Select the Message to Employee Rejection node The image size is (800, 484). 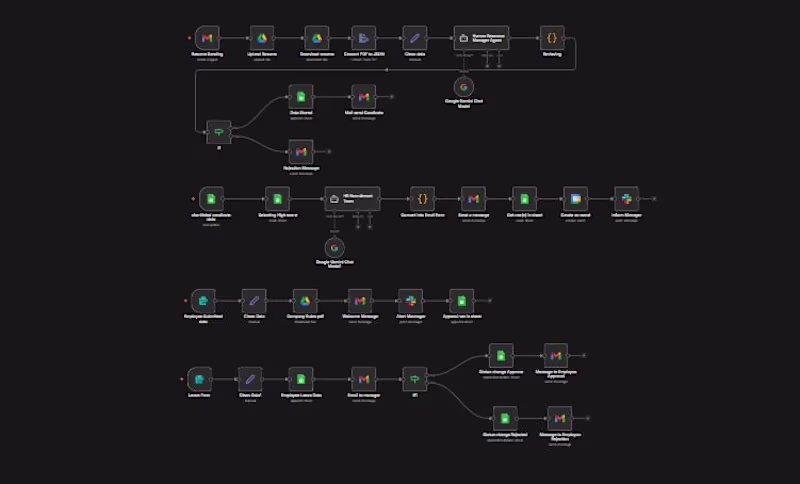click(x=560, y=418)
